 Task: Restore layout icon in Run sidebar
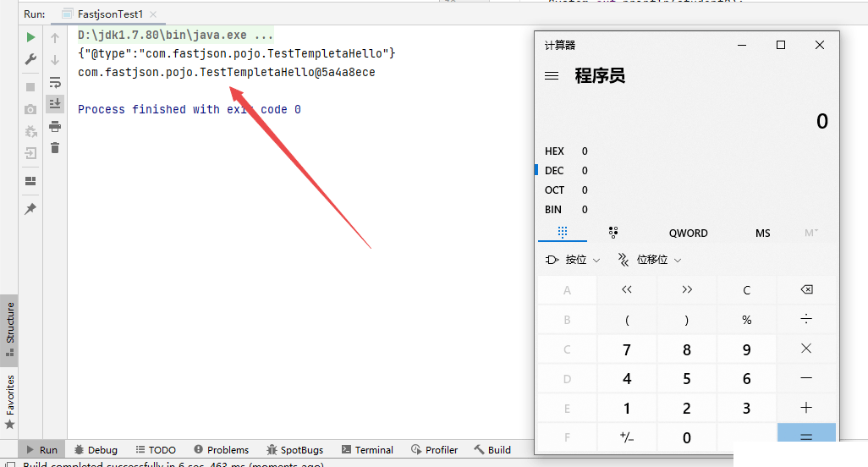click(x=31, y=181)
